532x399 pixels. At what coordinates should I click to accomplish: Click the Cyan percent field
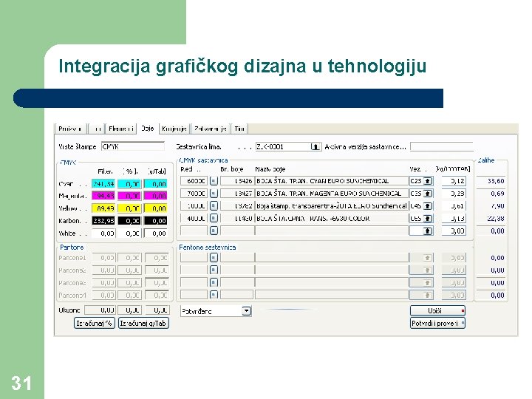coord(129,184)
